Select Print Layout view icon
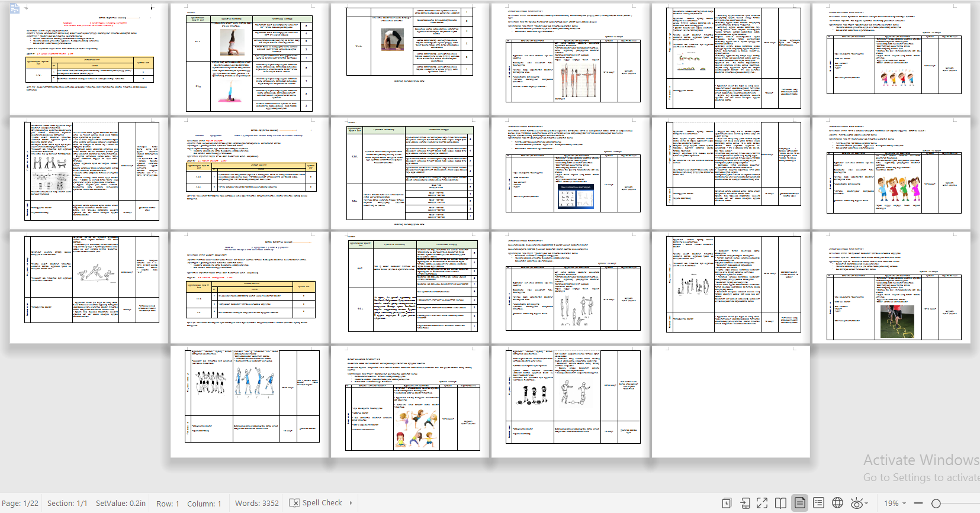Viewport: 980px width, 513px height. [799, 503]
